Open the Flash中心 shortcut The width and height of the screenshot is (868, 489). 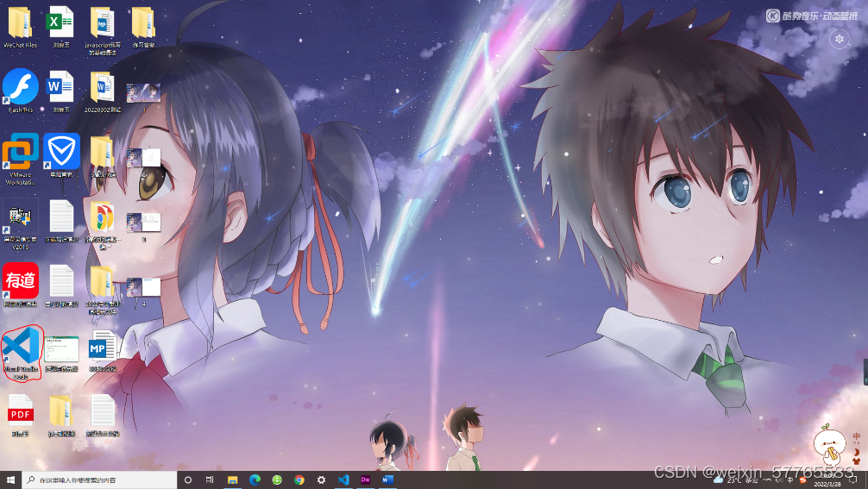(21, 91)
